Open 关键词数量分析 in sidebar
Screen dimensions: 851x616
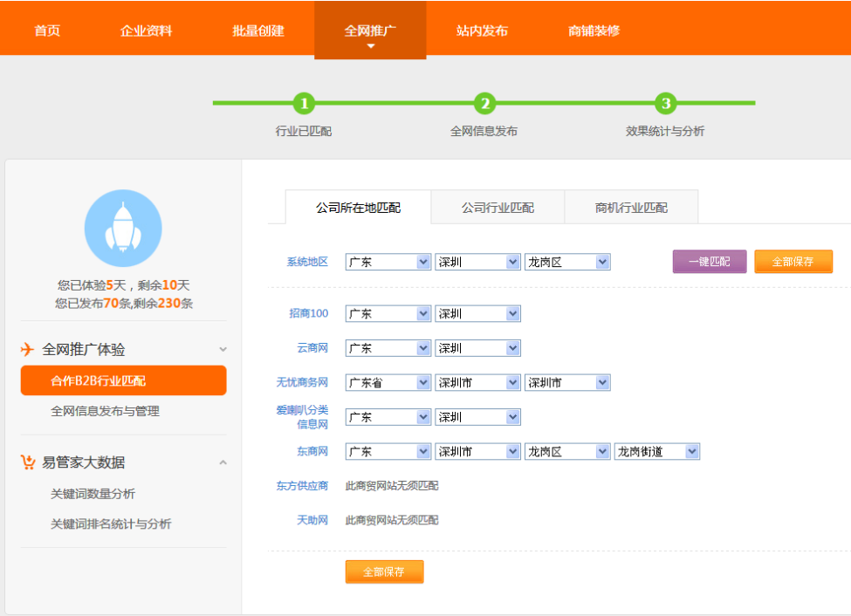coord(93,494)
